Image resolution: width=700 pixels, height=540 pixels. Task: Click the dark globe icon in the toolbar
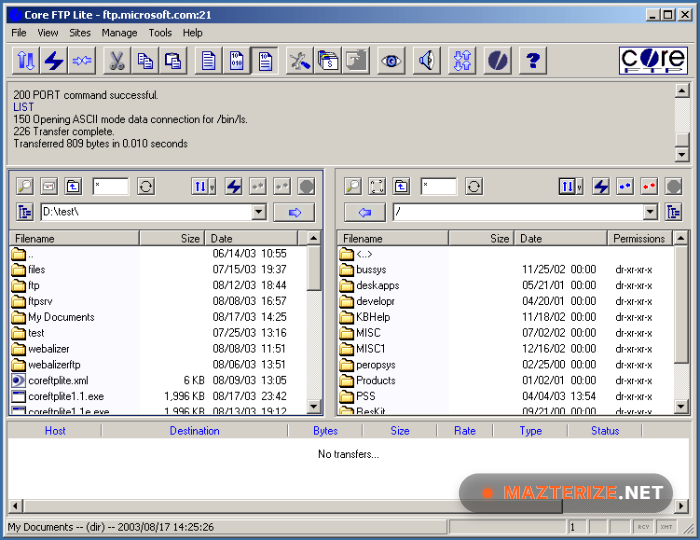(x=498, y=60)
